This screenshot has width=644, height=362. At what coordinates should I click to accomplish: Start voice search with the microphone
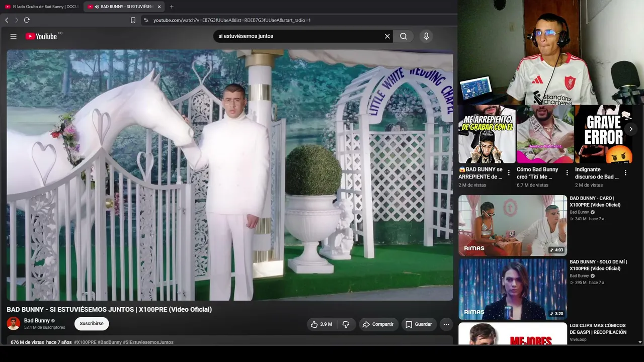426,36
